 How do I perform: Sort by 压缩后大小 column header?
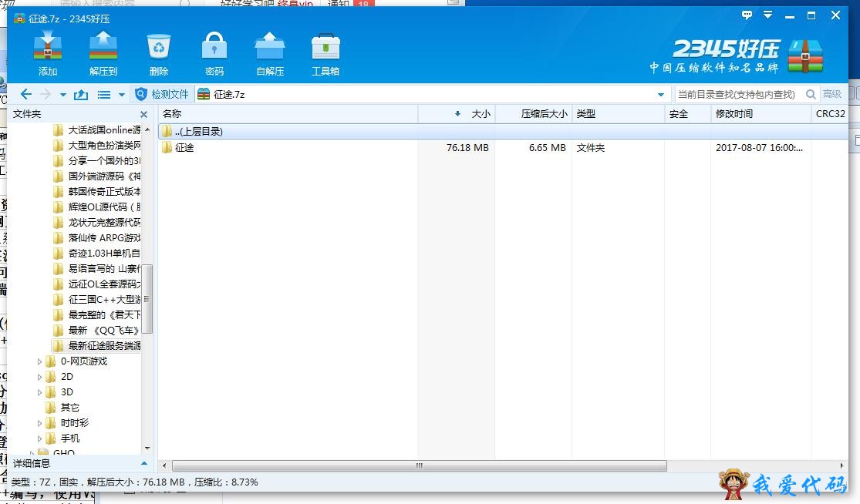[x=533, y=114]
